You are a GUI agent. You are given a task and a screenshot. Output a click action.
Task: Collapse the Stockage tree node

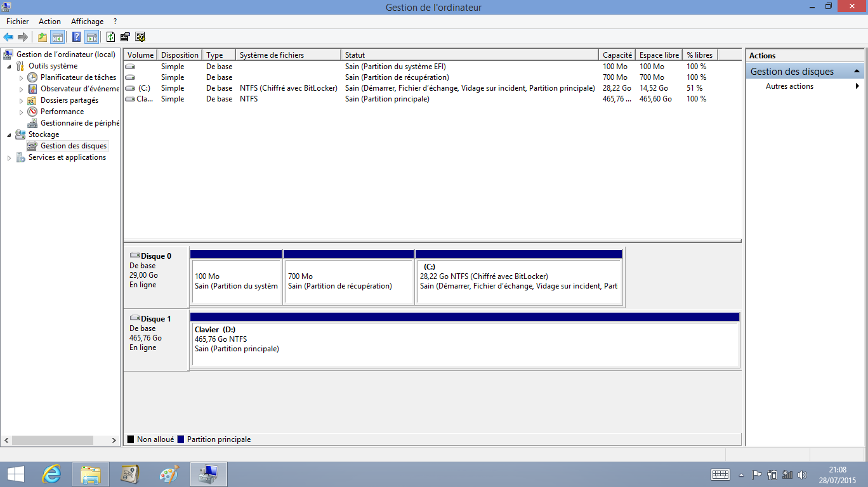(x=9, y=134)
